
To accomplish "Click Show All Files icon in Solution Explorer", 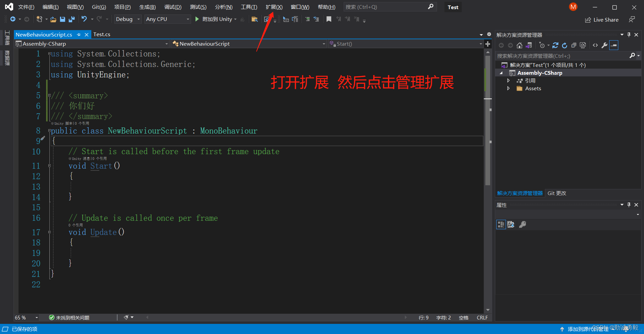I will point(583,45).
